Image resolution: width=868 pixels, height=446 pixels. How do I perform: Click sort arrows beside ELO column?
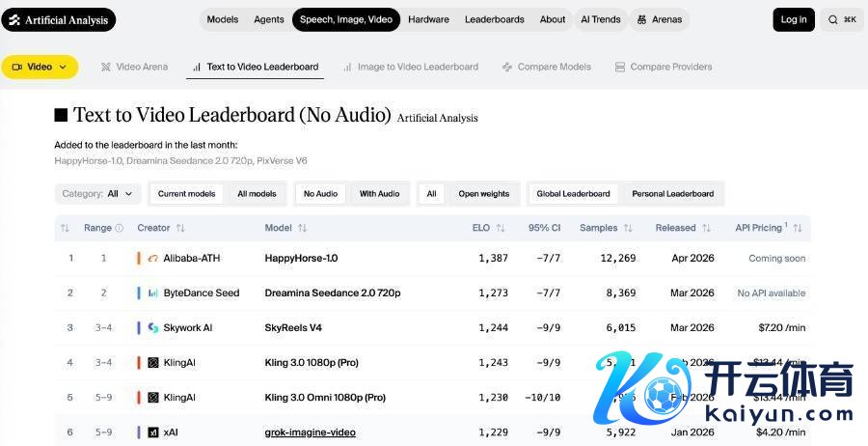coord(501,229)
